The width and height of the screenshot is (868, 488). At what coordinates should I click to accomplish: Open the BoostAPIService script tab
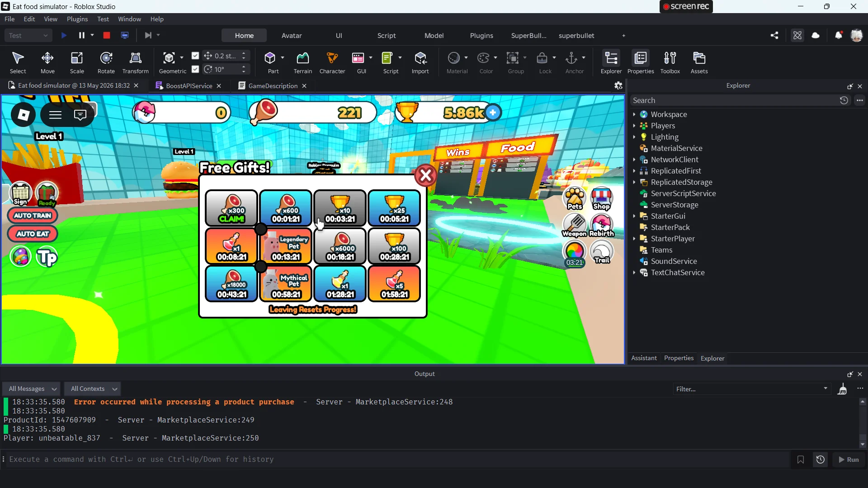coord(189,86)
